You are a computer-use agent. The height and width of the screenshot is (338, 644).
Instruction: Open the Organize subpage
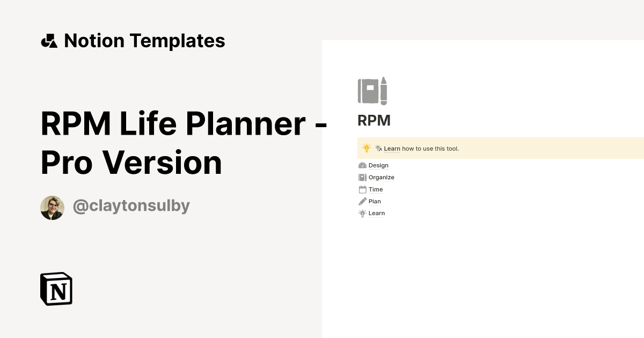[x=381, y=177]
